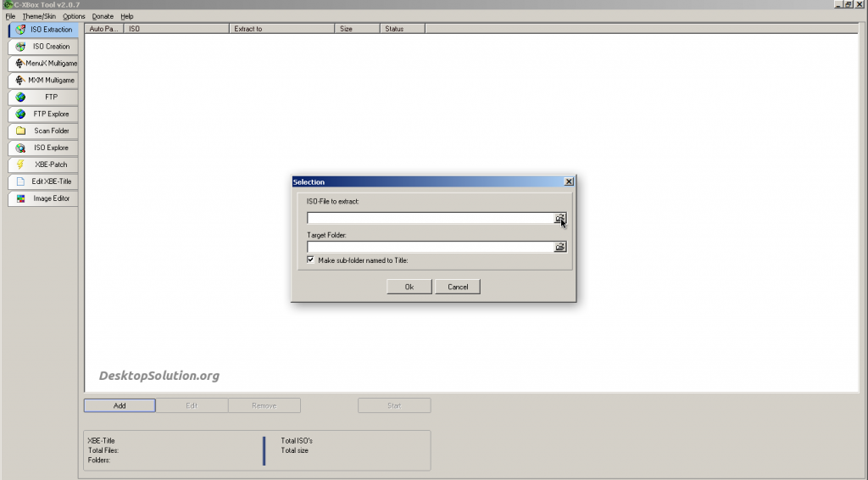868x480 pixels.
Task: Sort by Auto Pa... column header
Action: click(104, 29)
